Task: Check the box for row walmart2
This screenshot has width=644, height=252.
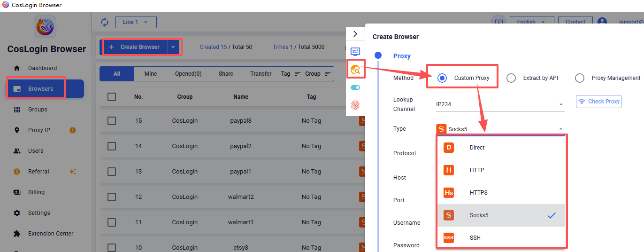Action: [112, 197]
